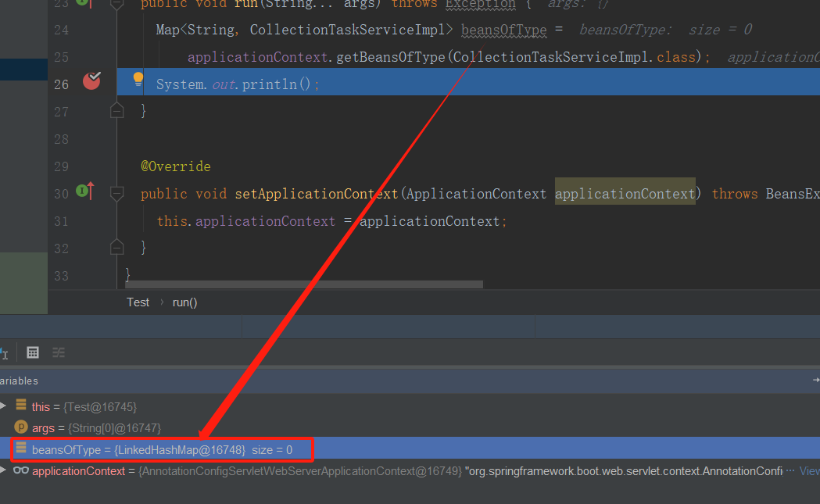Click the object icon beside beansOfType
Image resolution: width=820 pixels, height=504 pixels.
[x=21, y=448]
